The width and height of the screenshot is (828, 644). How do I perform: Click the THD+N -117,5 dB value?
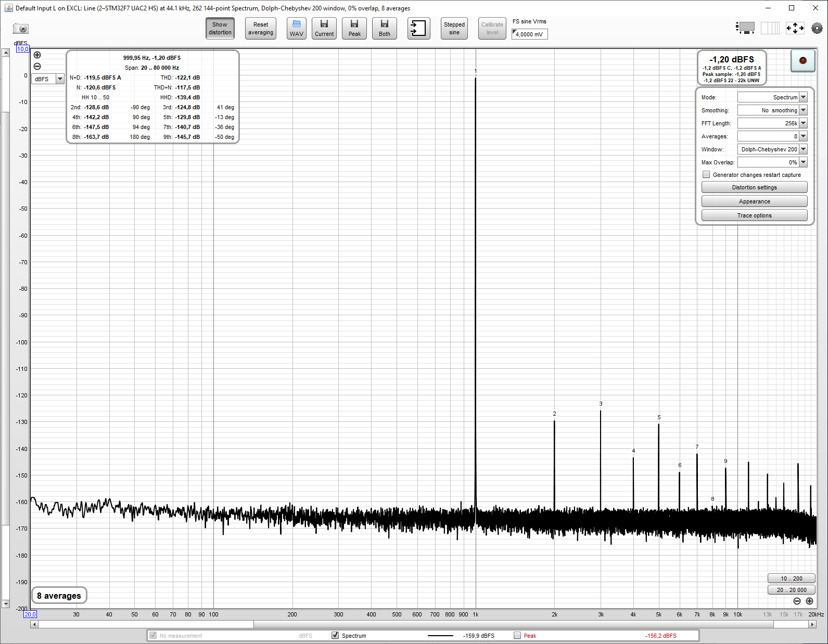click(187, 87)
